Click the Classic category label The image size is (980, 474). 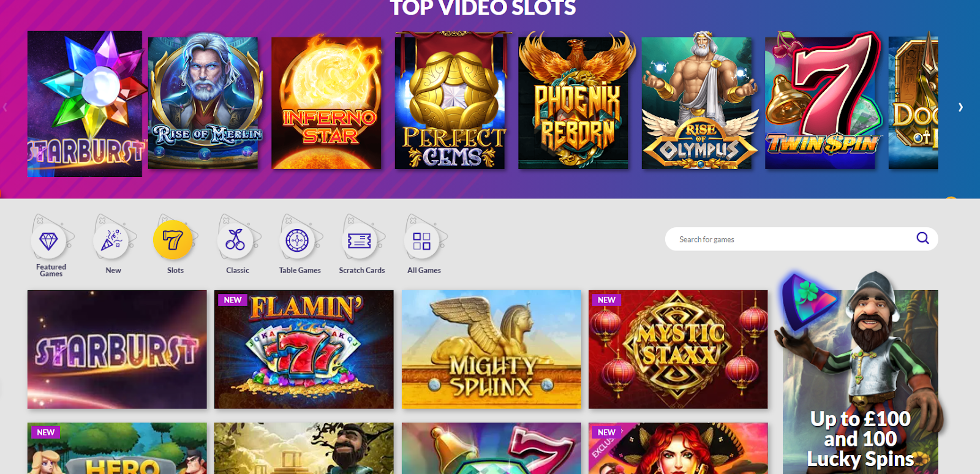click(x=238, y=270)
